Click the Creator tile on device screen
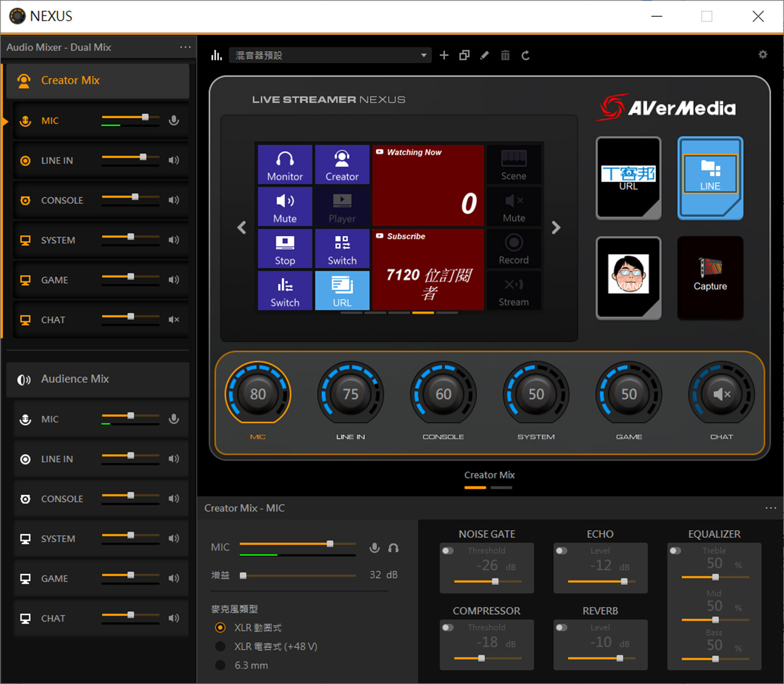Screen dimensions: 784x684 click(342, 164)
